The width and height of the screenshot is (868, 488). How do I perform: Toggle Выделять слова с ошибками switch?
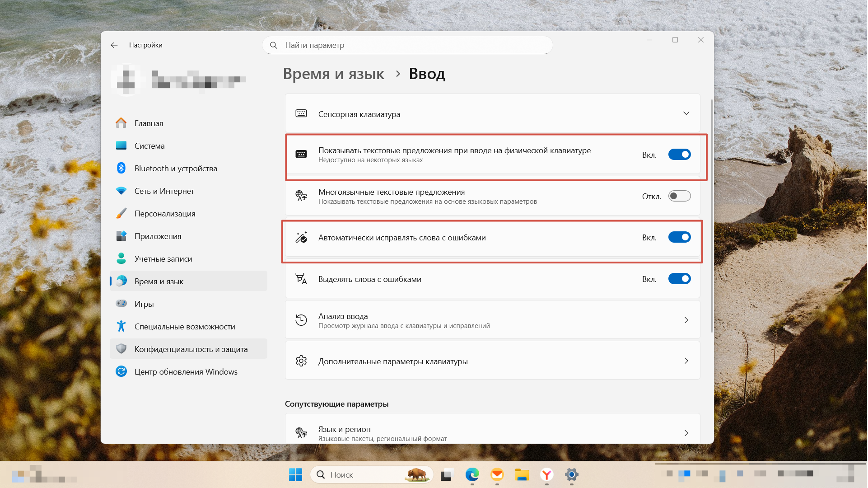click(x=680, y=279)
